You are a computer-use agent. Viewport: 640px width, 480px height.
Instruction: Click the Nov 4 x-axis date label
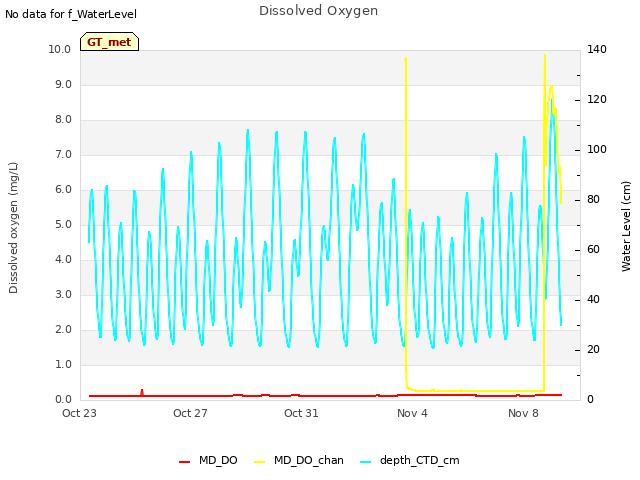click(412, 413)
